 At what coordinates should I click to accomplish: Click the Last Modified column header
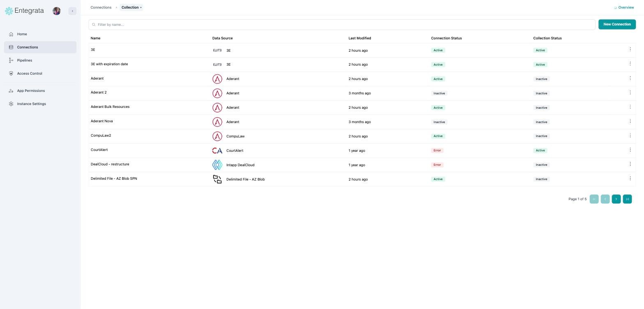tap(360, 38)
